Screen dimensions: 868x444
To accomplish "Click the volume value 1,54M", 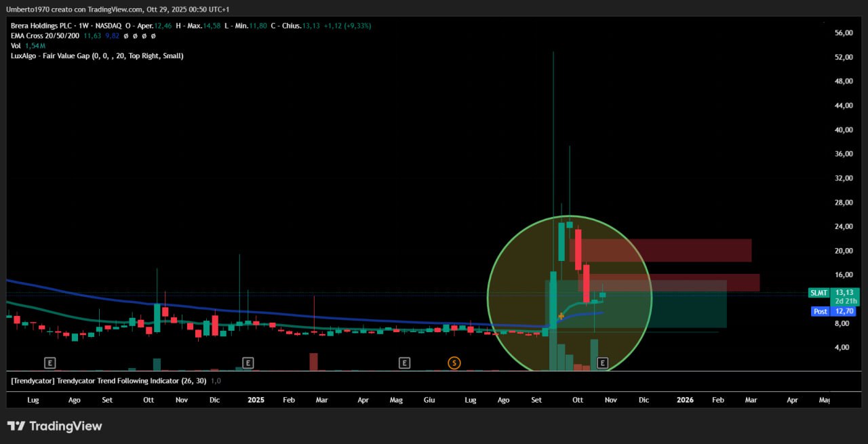I will click(35, 45).
